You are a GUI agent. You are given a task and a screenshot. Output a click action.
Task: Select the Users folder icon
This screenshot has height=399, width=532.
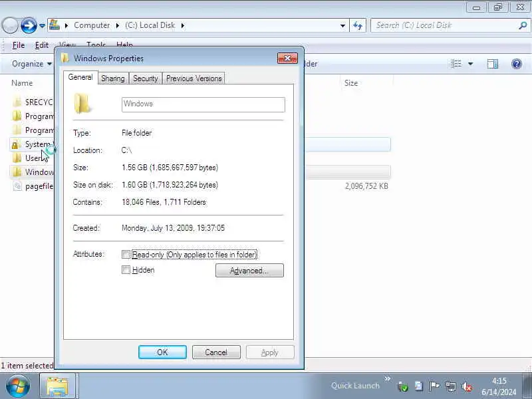tap(17, 158)
